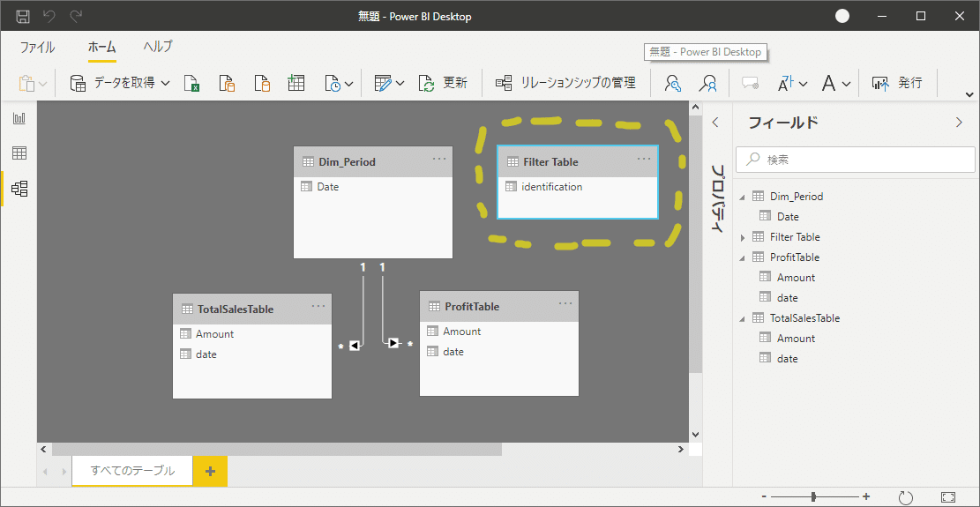980x507 pixels.
Task: Select Date field under Dim_Period
Action: (x=788, y=217)
